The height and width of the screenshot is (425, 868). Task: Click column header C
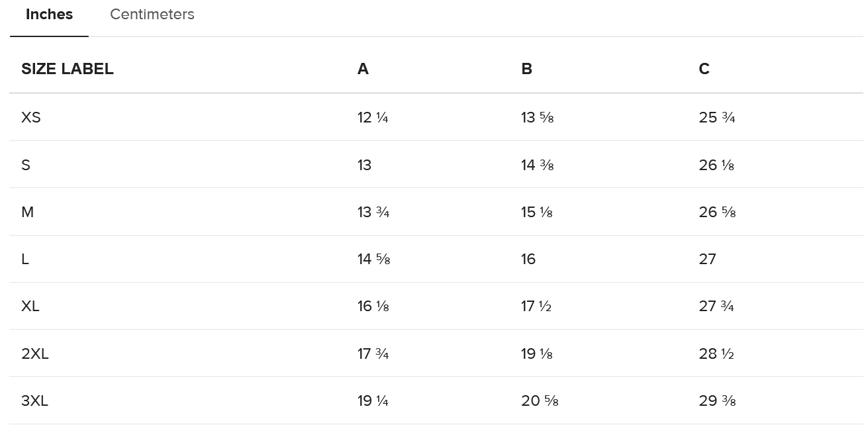point(704,69)
